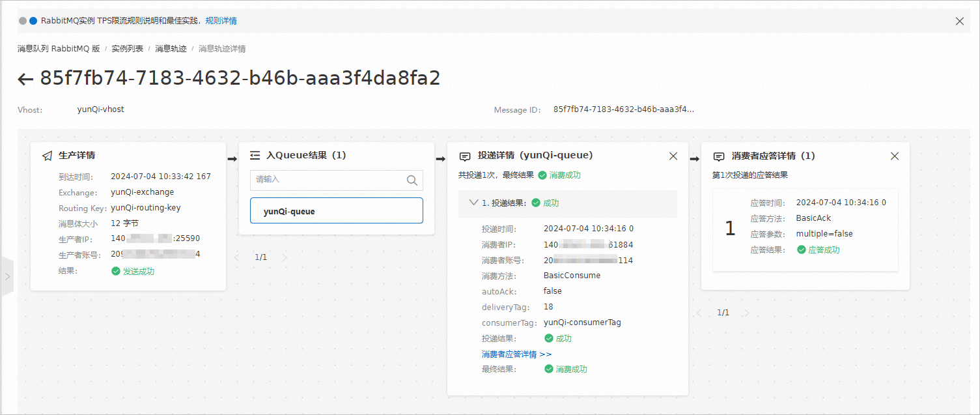Viewport: 980px width, 415px height.
Task: Click the Vhost value yunQi-vhost
Action: pyautogui.click(x=101, y=109)
